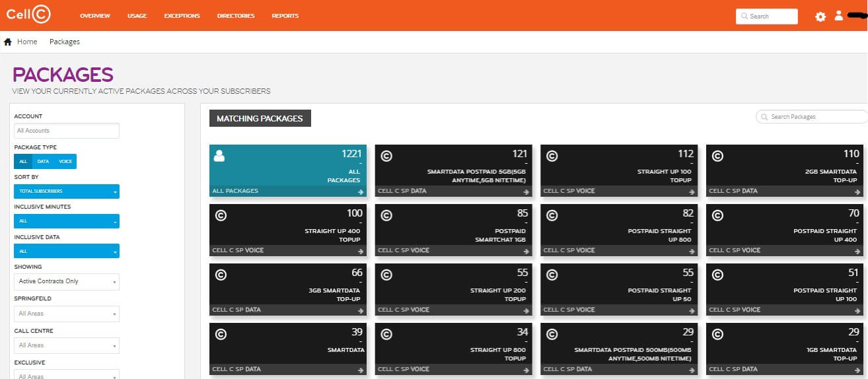Open arrow on Postpaid Straight Up 800 card
This screenshot has height=379, width=868.
pos(692,251)
